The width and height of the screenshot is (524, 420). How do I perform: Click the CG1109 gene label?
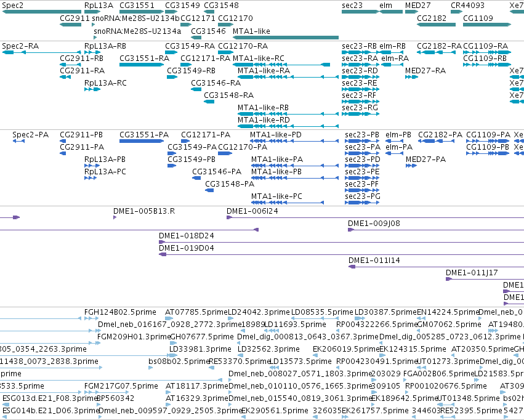pyautogui.click(x=478, y=18)
